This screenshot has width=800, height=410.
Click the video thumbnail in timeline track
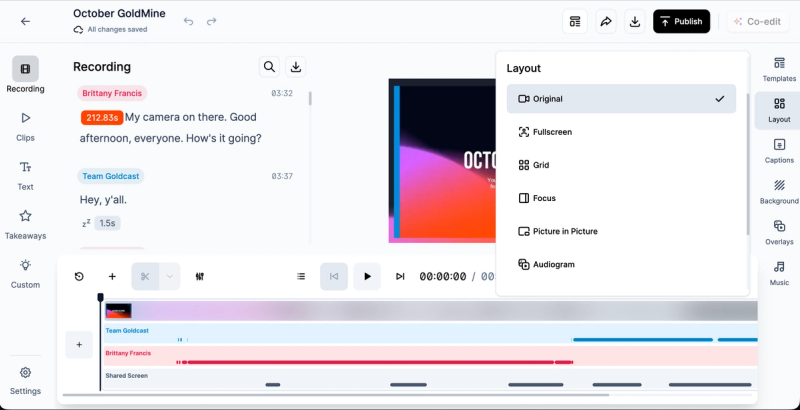[118, 311]
